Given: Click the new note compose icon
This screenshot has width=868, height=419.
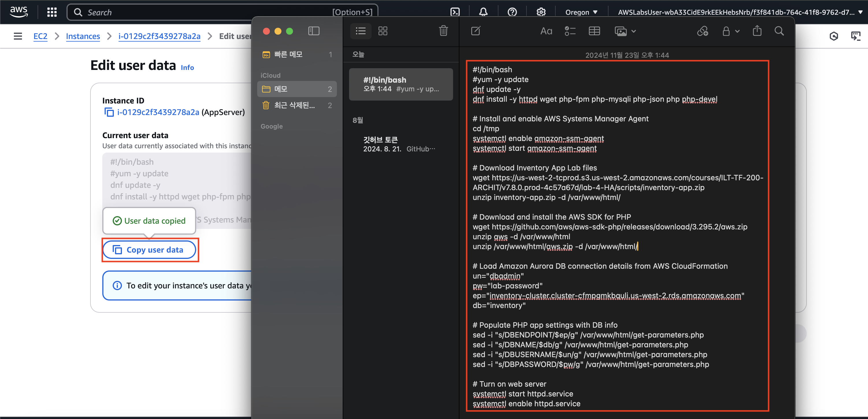Looking at the screenshot, I should 475,31.
